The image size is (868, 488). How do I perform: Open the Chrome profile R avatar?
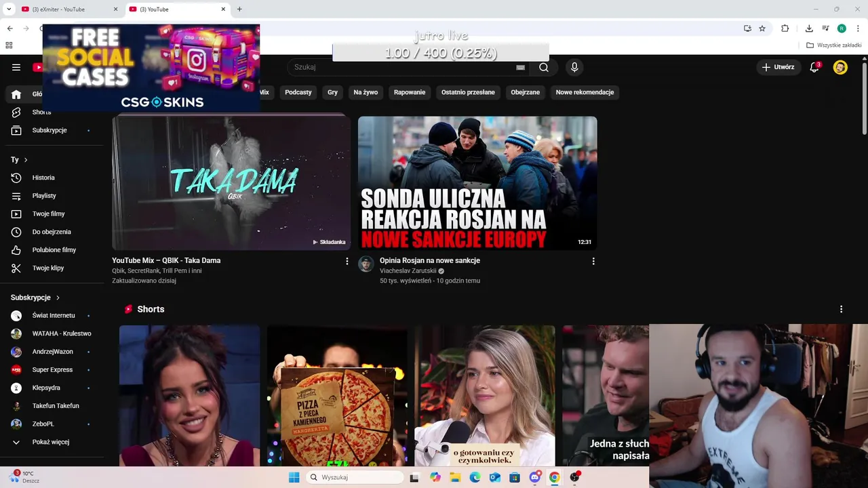[x=842, y=28]
